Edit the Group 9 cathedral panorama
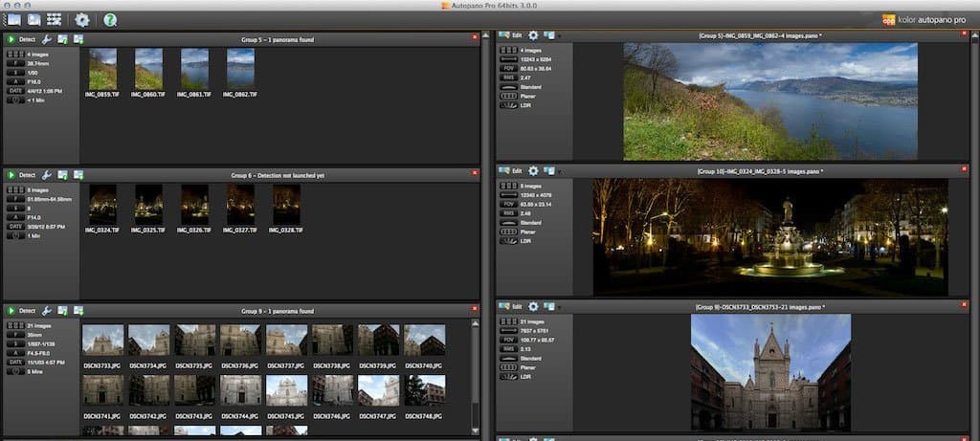The image size is (980, 441). click(x=510, y=306)
